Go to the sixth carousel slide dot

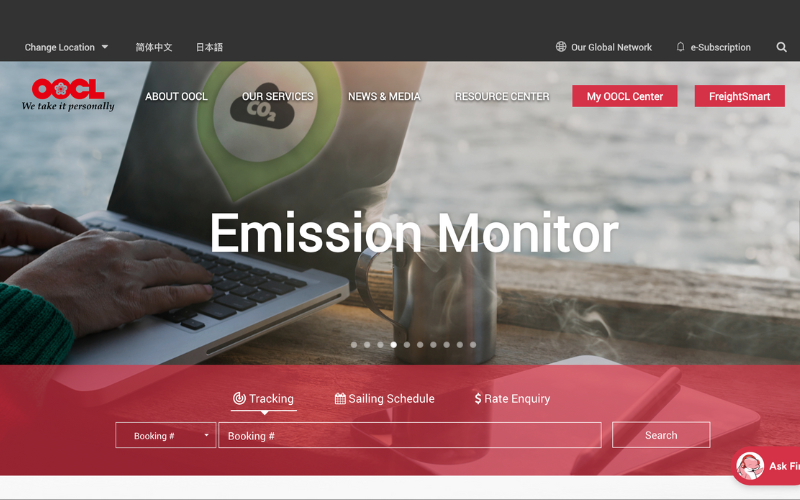click(x=420, y=345)
